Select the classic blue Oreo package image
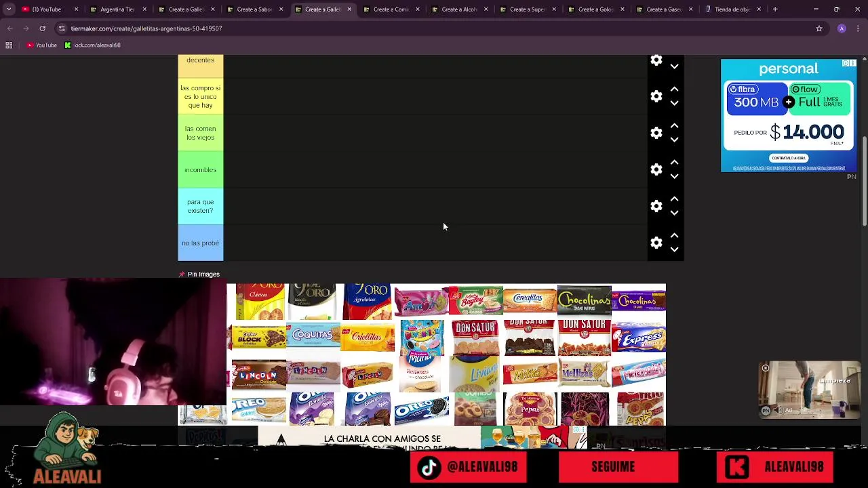This screenshot has height=488, width=868. pos(421,409)
